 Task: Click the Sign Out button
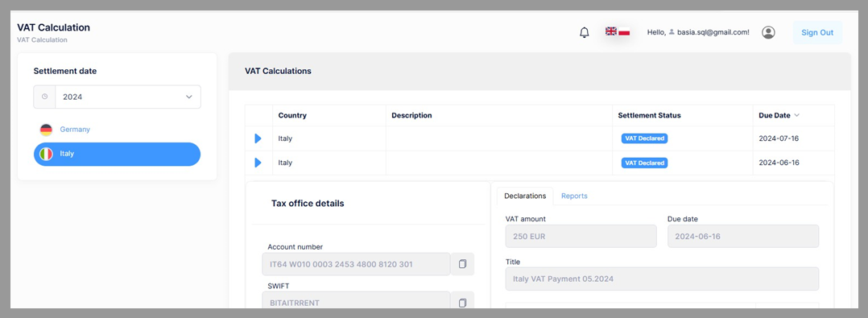click(x=817, y=33)
